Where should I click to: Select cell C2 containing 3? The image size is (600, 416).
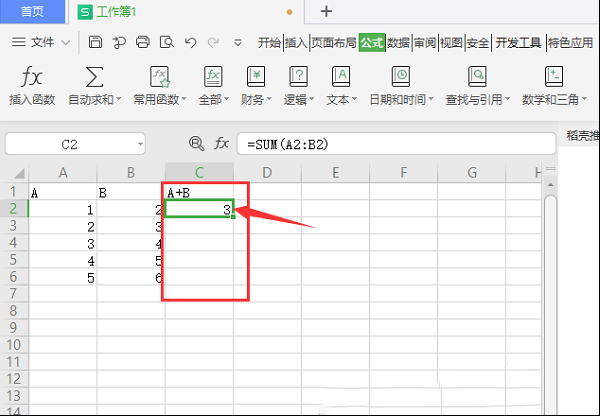(x=199, y=209)
